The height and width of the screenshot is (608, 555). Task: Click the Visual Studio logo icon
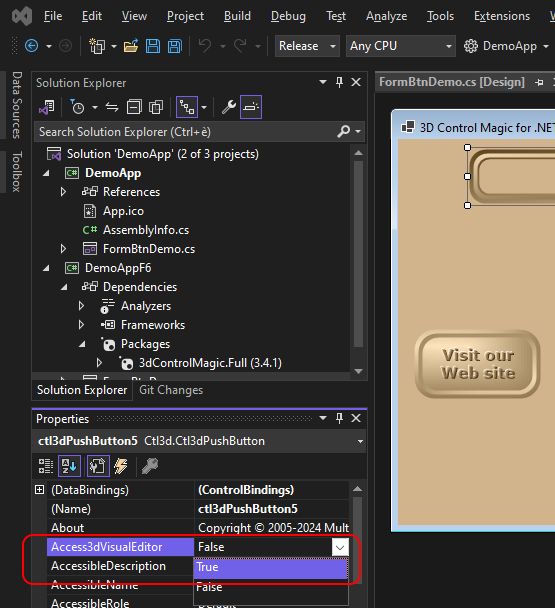[x=22, y=16]
